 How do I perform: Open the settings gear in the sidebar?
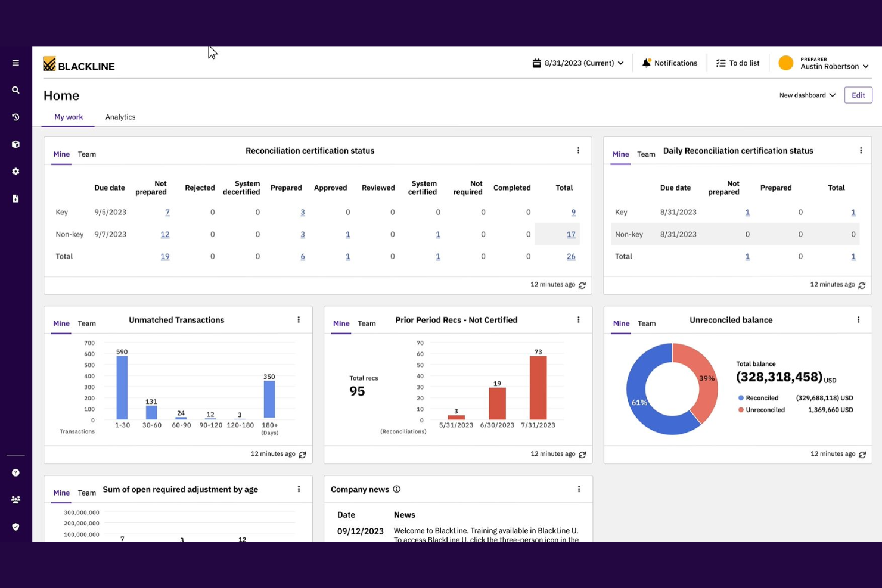point(15,172)
